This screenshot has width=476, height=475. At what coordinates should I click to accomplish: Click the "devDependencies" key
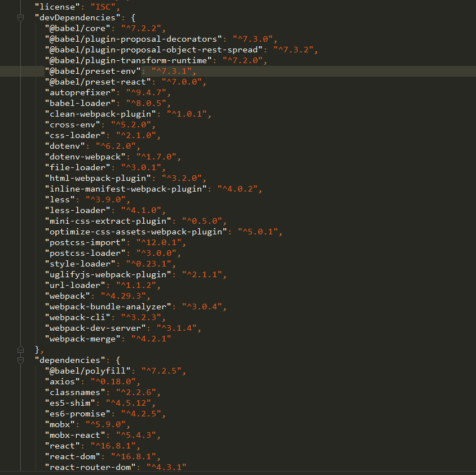(x=78, y=17)
